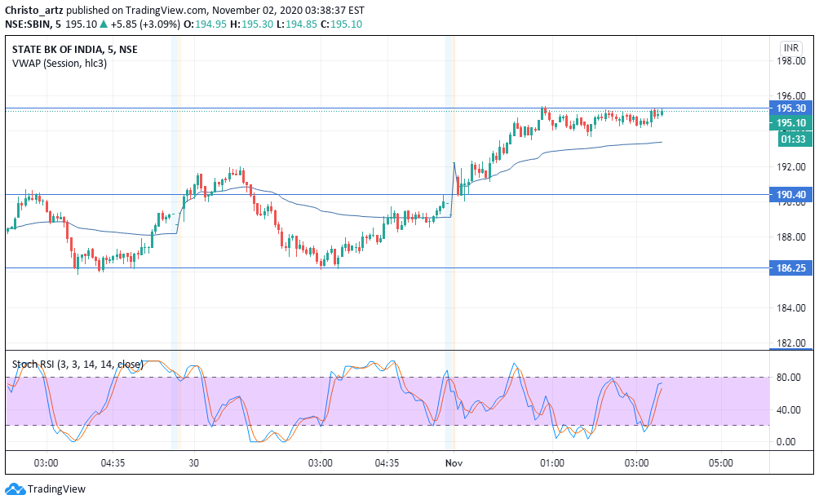Click the 188.00 price axis label

tap(790, 237)
